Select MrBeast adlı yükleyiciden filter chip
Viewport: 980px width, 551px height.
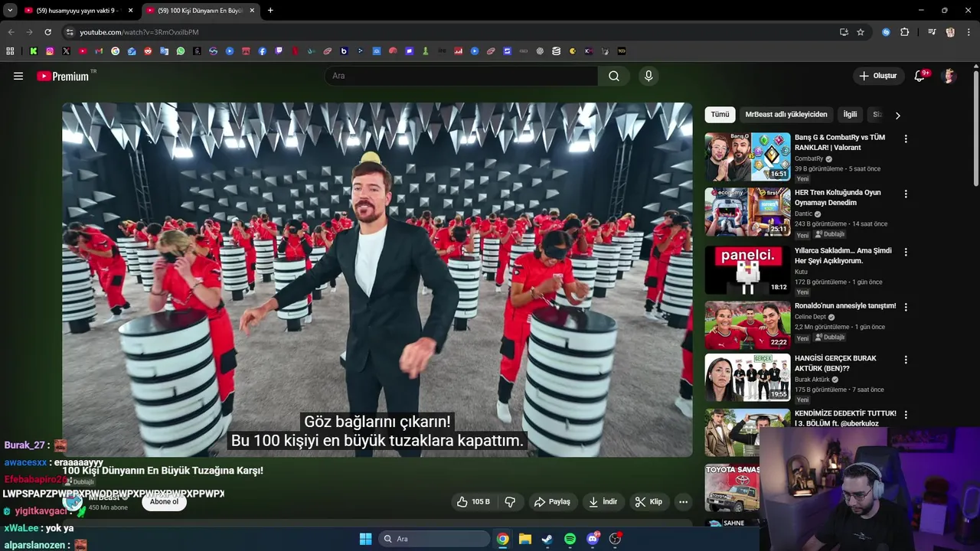pyautogui.click(x=786, y=115)
